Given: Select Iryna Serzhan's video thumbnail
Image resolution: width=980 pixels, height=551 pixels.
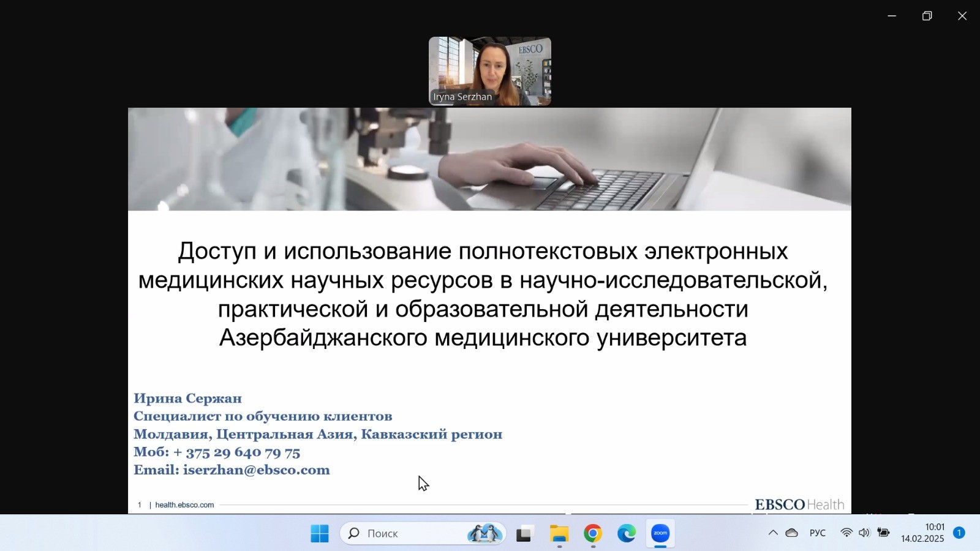Looking at the screenshot, I should 489,71.
